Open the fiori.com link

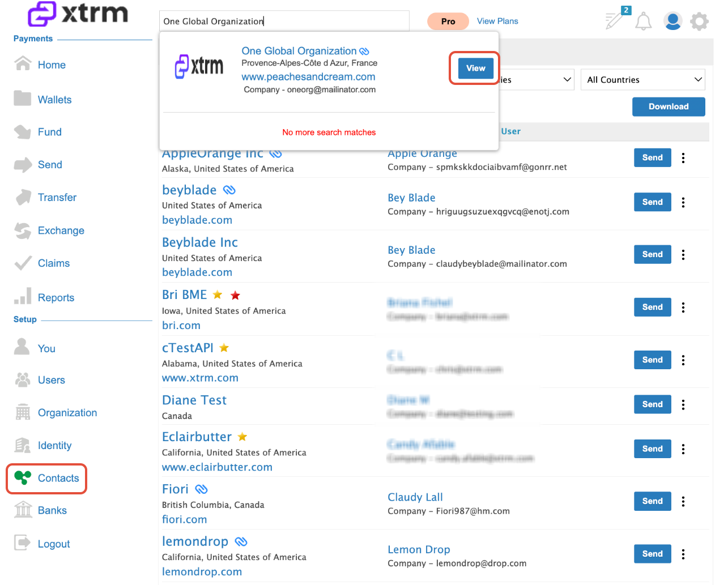point(185,519)
